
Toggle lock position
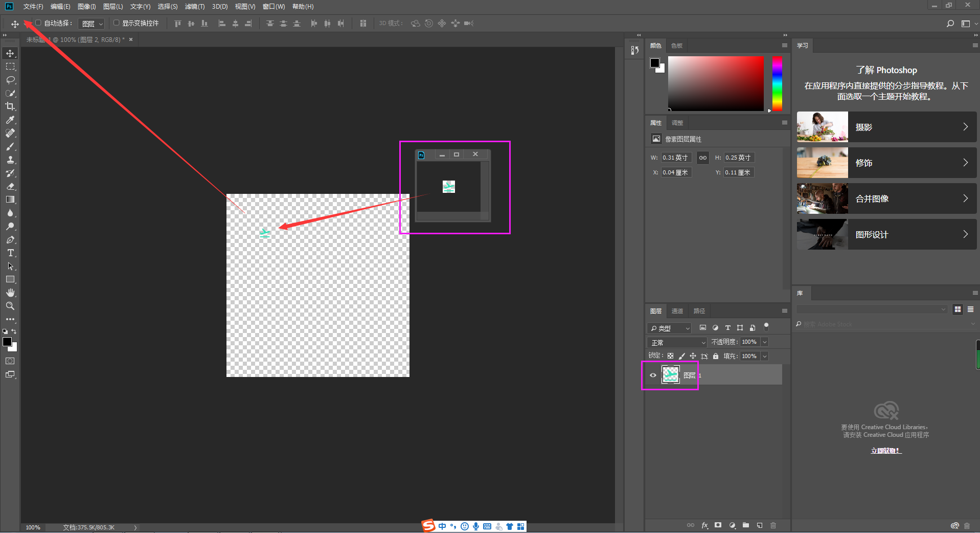pos(693,356)
